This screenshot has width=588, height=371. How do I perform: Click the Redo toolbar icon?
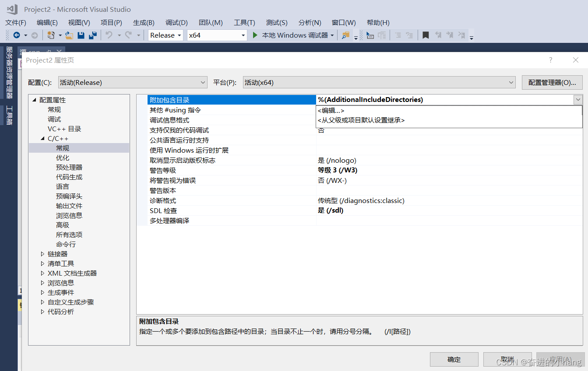(x=128, y=35)
